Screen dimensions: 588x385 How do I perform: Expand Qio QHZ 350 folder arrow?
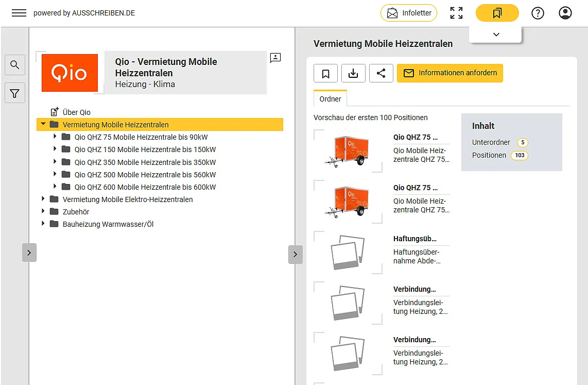(55, 162)
